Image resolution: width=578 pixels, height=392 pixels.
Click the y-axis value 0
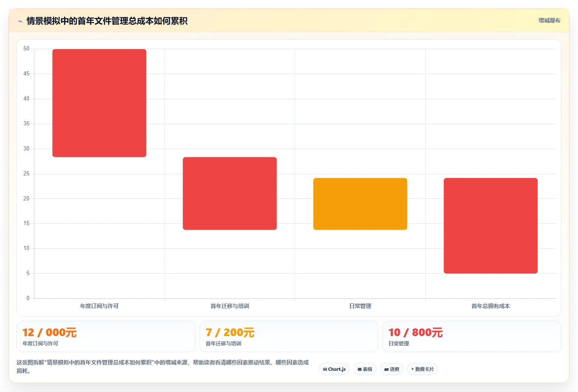coord(28,298)
